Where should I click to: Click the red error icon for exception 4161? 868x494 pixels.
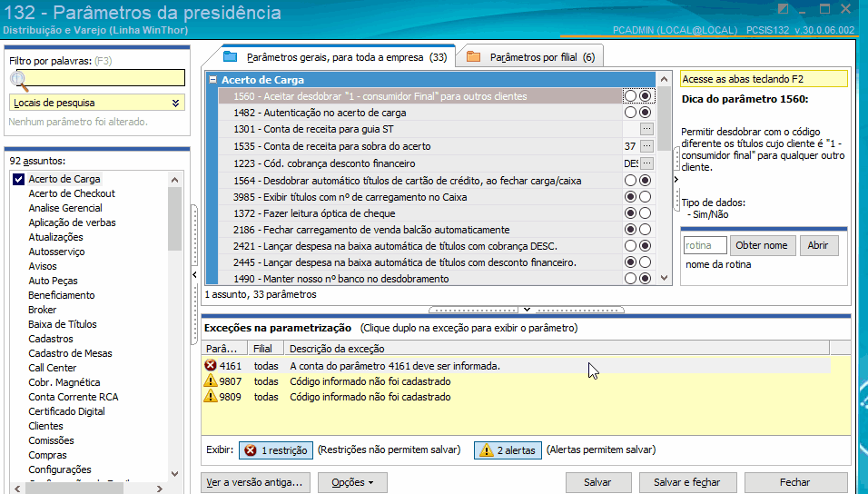[211, 366]
